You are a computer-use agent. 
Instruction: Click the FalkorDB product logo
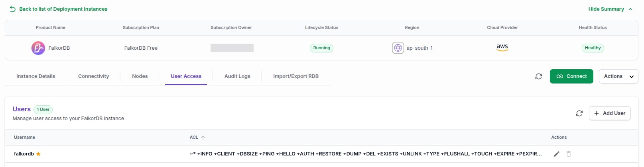[x=38, y=48]
